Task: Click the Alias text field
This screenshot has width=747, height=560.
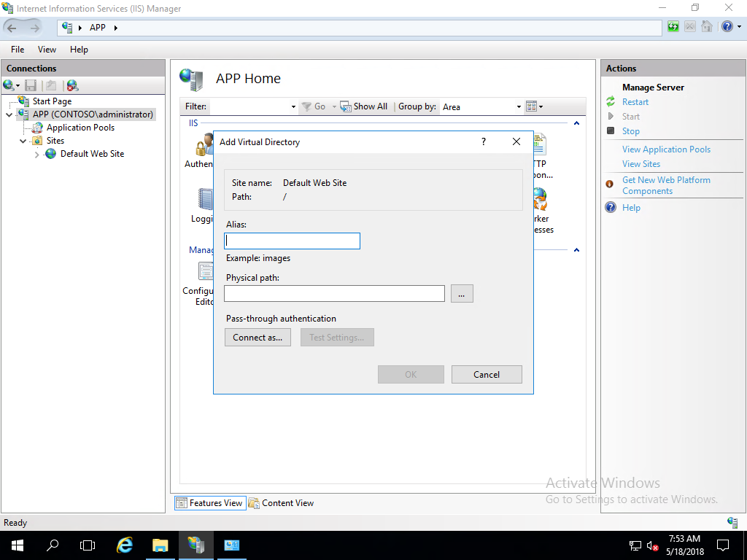Action: tap(292, 241)
